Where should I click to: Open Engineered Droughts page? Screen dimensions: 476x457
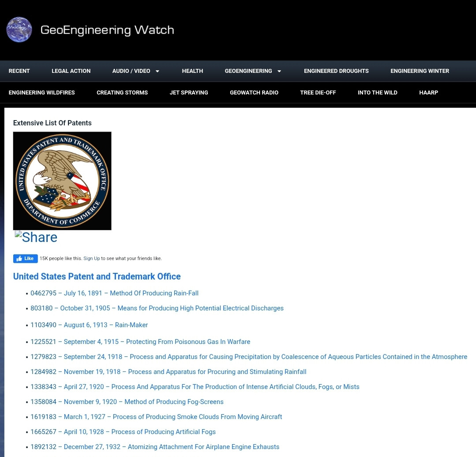(336, 71)
